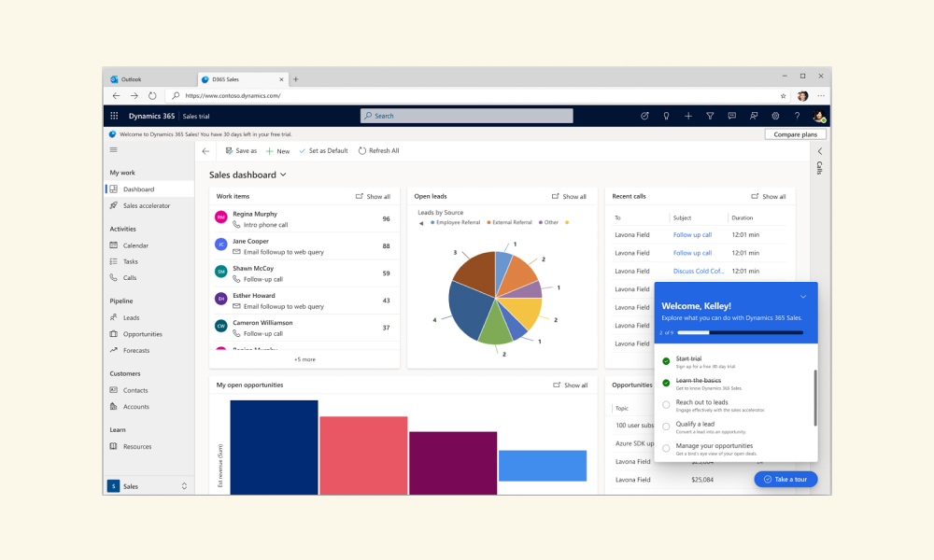Check the Manage your opportunities step
Screen dimensions: 934x560
tap(666, 448)
